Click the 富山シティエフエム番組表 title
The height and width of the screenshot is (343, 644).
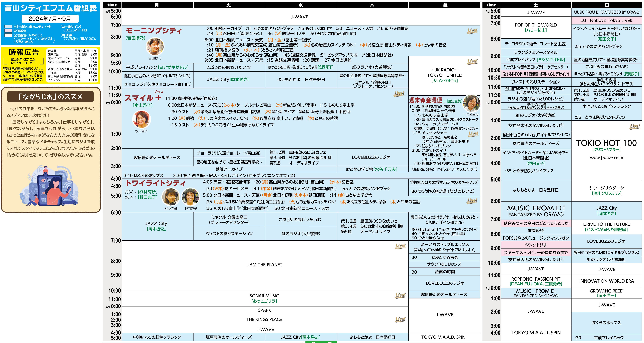pyautogui.click(x=50, y=8)
